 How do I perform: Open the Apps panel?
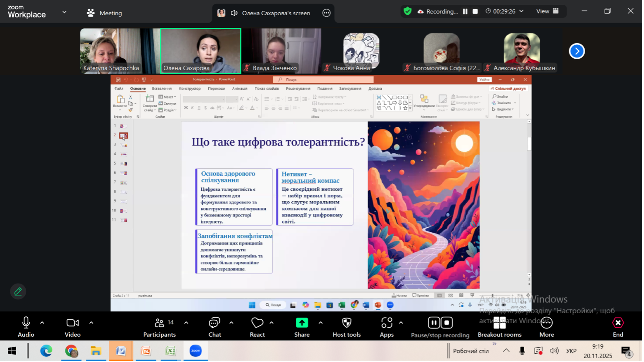[386, 327]
